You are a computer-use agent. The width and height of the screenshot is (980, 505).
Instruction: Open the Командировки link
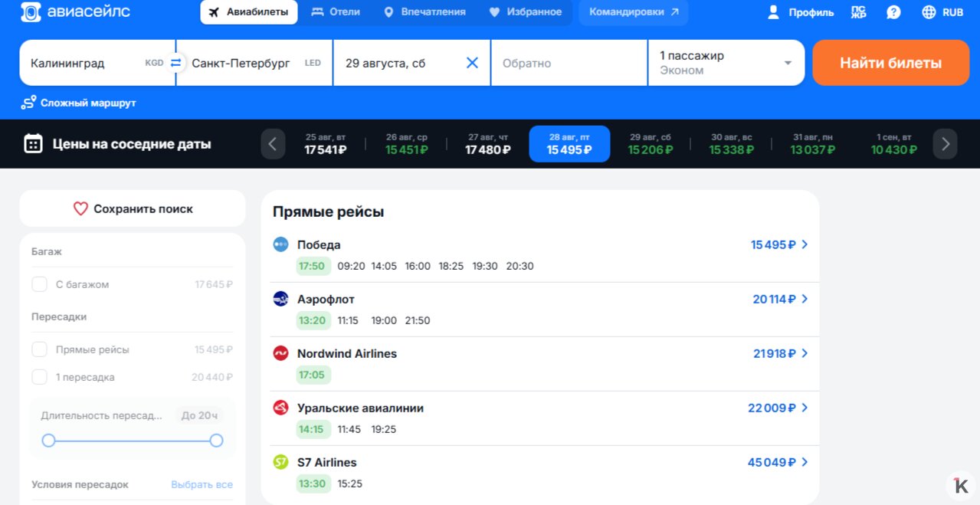coord(634,12)
